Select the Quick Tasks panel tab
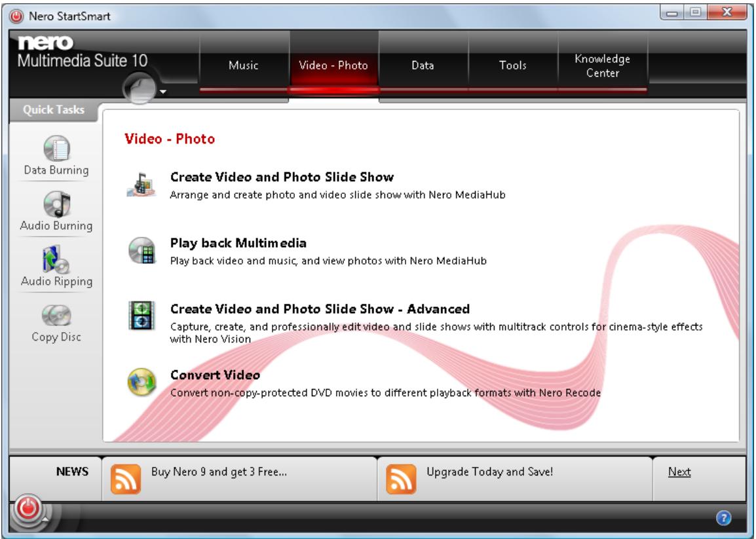This screenshot has height=539, width=756. [54, 110]
